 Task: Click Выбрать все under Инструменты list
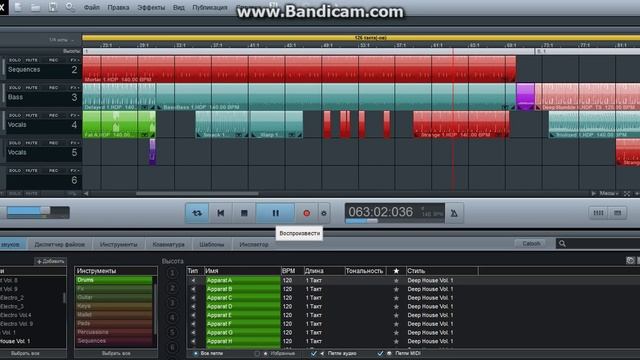tap(116, 353)
